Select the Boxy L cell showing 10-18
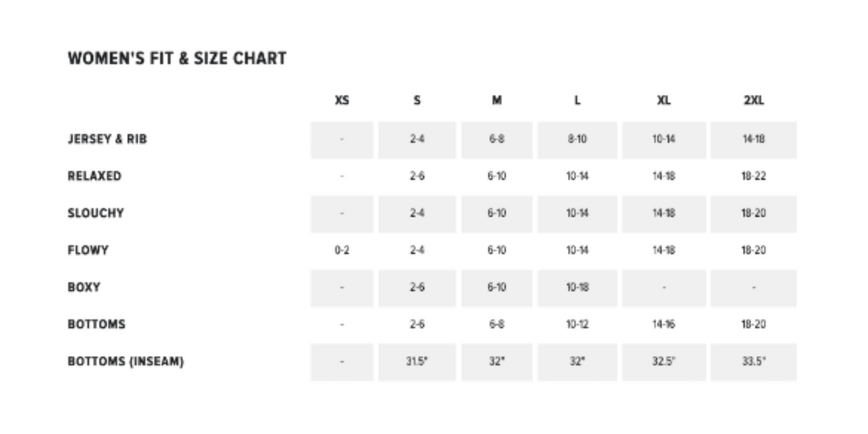Viewport: 868px width, 434px height. point(577,287)
